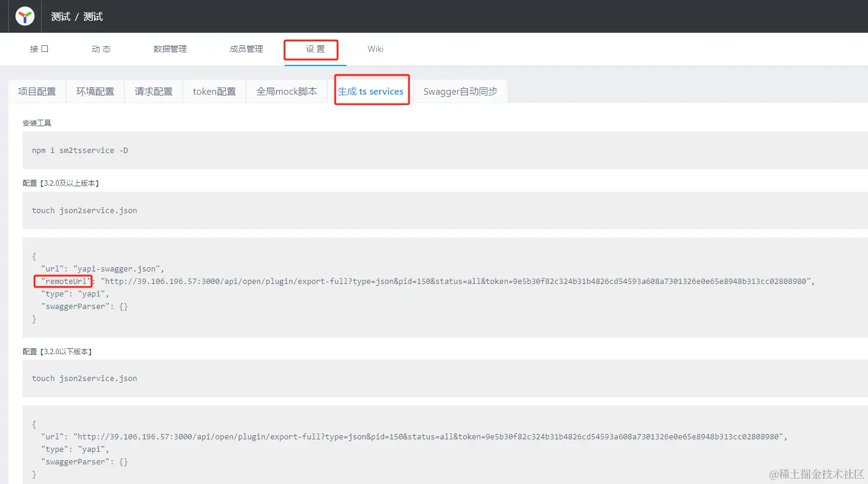Open the 成员管理 tab
This screenshot has height=484, width=868.
pyautogui.click(x=246, y=49)
